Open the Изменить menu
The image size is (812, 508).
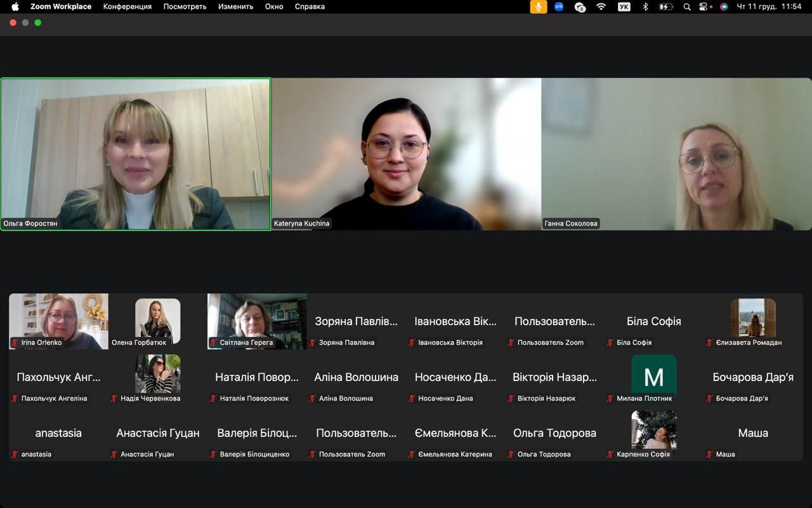236,6
